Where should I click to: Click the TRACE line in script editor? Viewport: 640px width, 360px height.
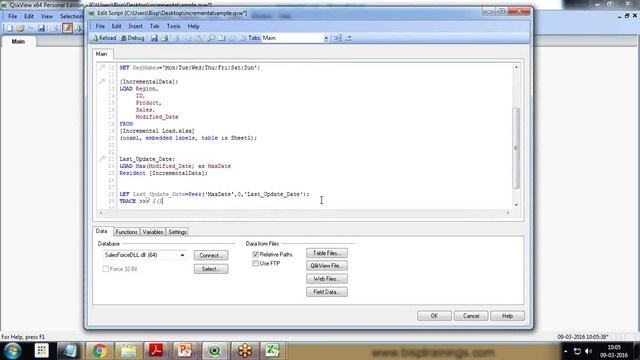point(141,201)
